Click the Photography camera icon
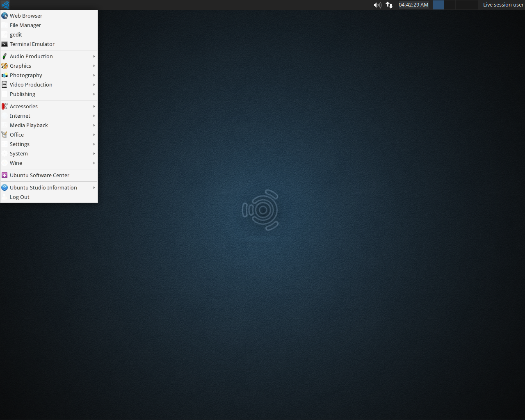Screen dimensions: 525x420 [x=5, y=75]
